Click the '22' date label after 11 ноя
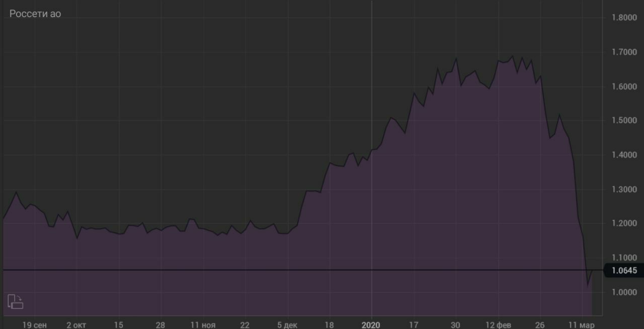The image size is (644, 329). 245,325
